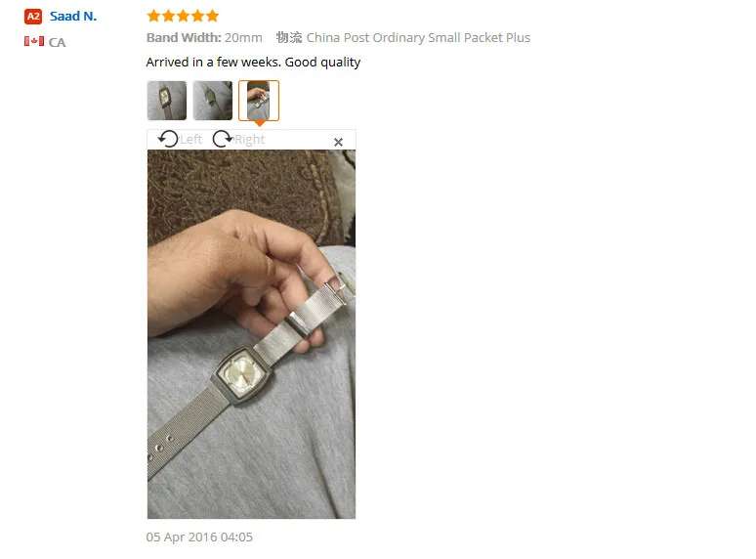Click the enlarged watch photo
The height and width of the screenshot is (559, 756).
251,334
